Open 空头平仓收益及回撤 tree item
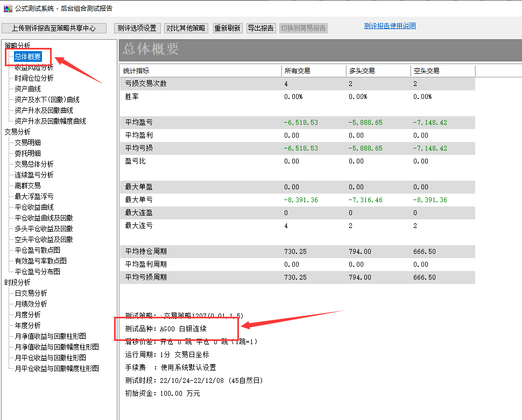Viewport: 522px width, 420px height. click(x=44, y=239)
